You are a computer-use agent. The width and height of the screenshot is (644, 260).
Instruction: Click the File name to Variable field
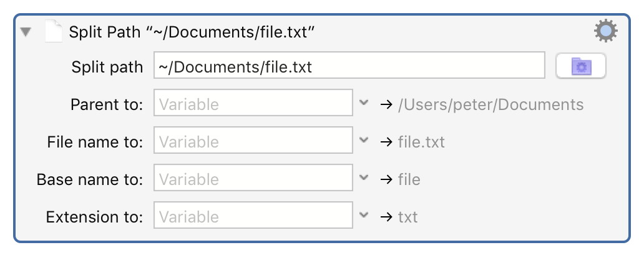click(x=253, y=141)
